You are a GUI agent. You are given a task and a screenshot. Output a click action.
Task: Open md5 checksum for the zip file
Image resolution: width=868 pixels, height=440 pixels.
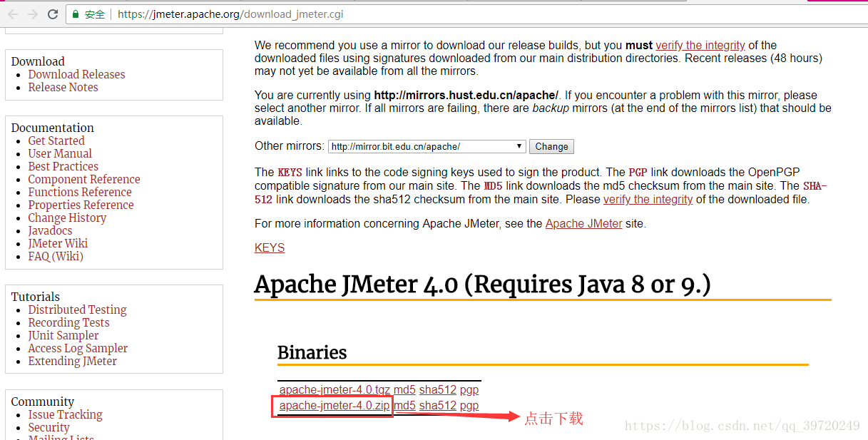click(x=404, y=406)
